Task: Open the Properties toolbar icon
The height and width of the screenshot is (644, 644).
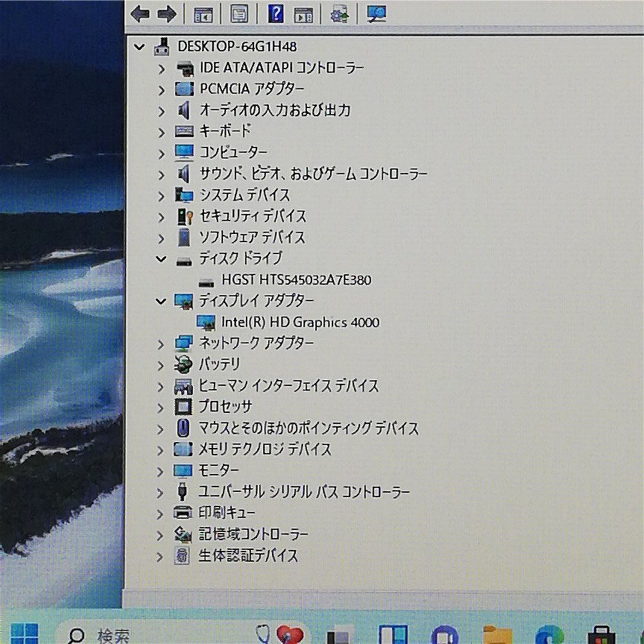Action: [239, 14]
